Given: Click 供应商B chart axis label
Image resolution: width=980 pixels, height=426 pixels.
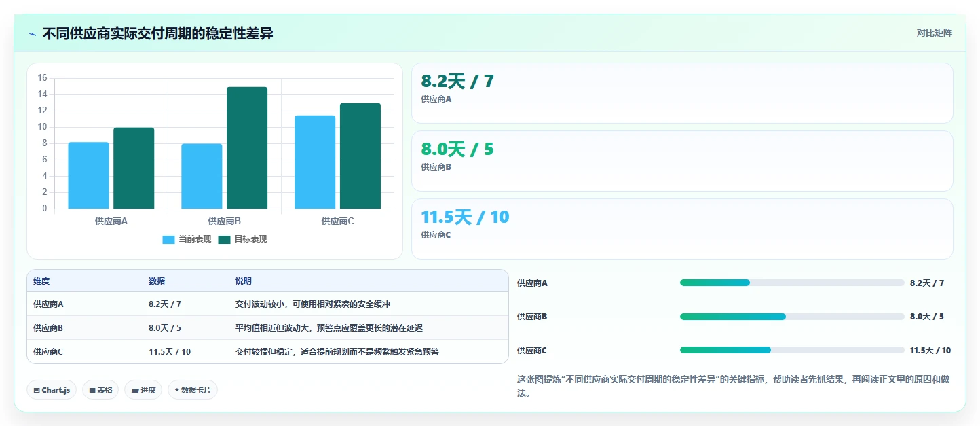Looking at the screenshot, I should tap(225, 221).
